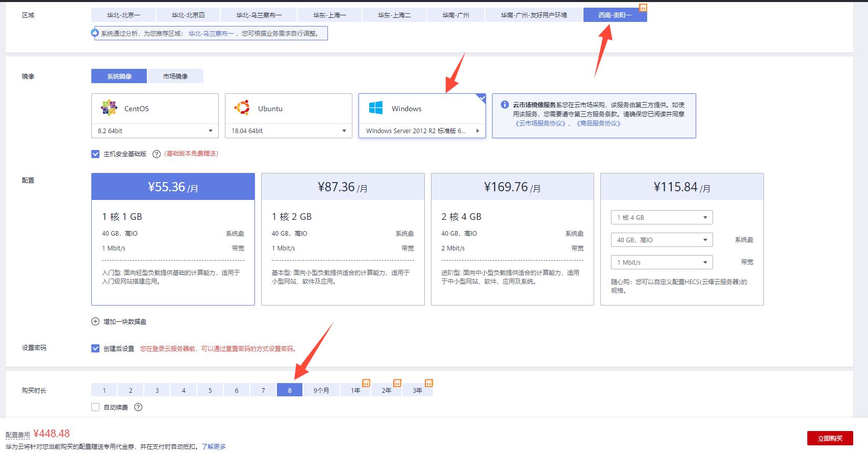Select the 华南-广州-友好用户环境 region tab

(534, 15)
